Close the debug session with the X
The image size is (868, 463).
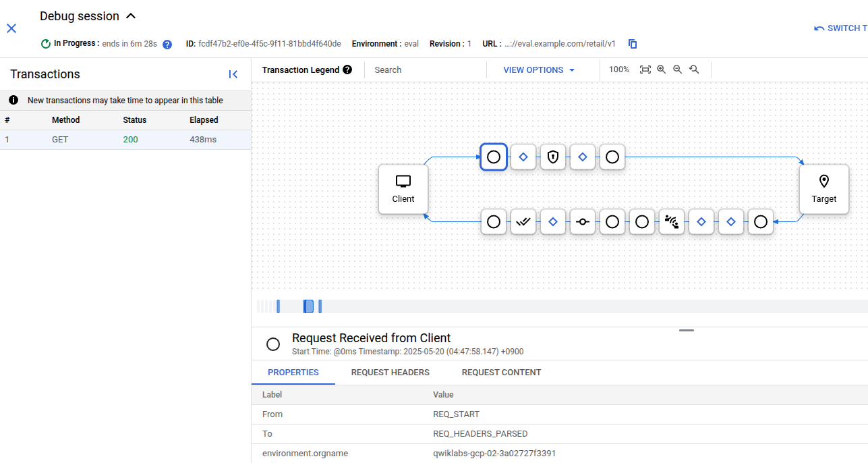[x=11, y=28]
